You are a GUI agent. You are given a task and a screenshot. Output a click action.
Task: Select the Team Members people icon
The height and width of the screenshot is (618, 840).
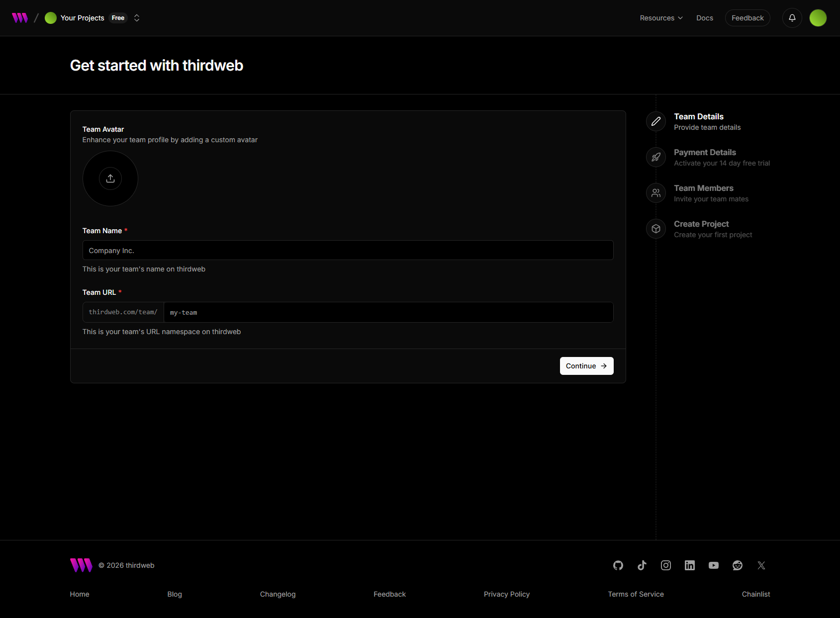(x=656, y=193)
